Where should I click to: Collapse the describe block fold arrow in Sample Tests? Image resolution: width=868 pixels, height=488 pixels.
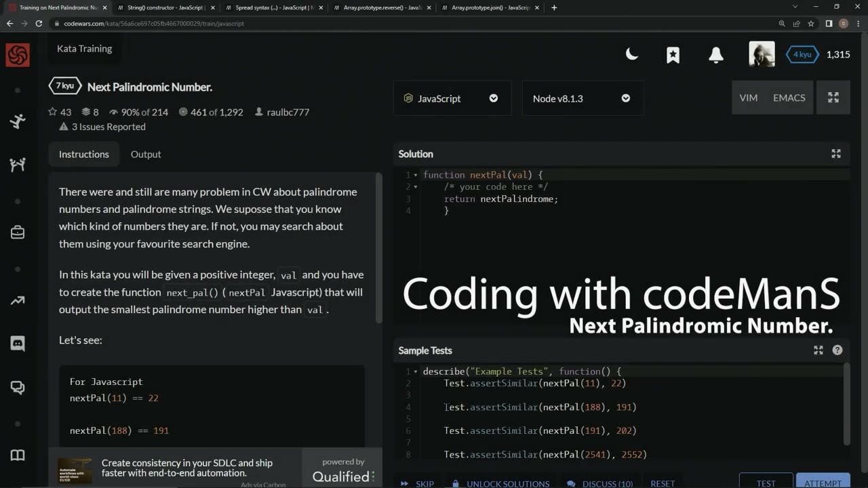click(x=416, y=371)
